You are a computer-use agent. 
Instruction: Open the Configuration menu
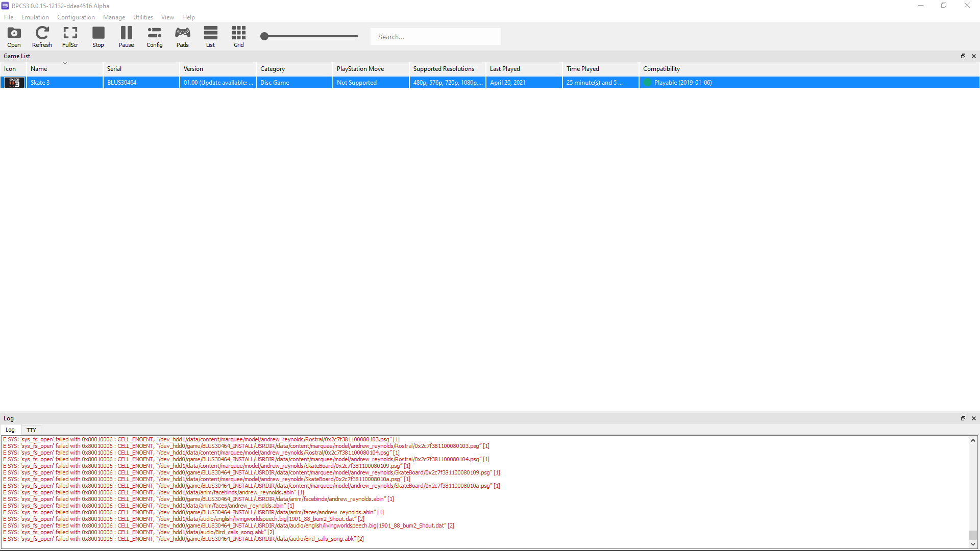76,17
